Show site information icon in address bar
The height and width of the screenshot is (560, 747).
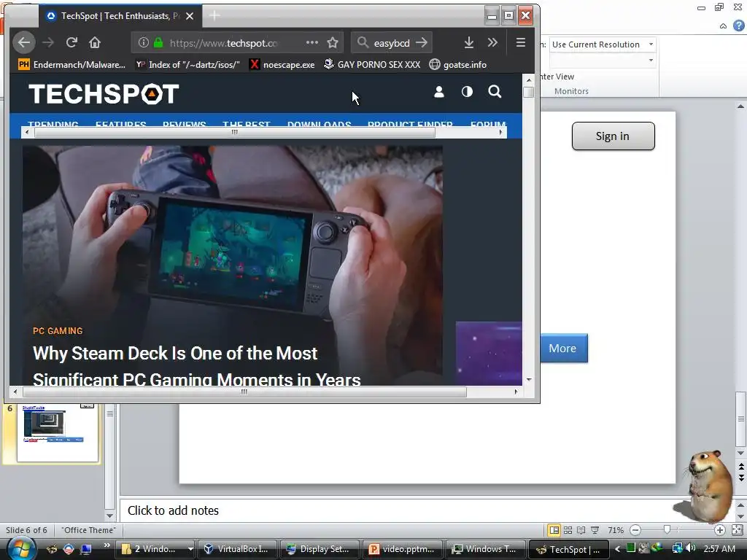pyautogui.click(x=144, y=42)
